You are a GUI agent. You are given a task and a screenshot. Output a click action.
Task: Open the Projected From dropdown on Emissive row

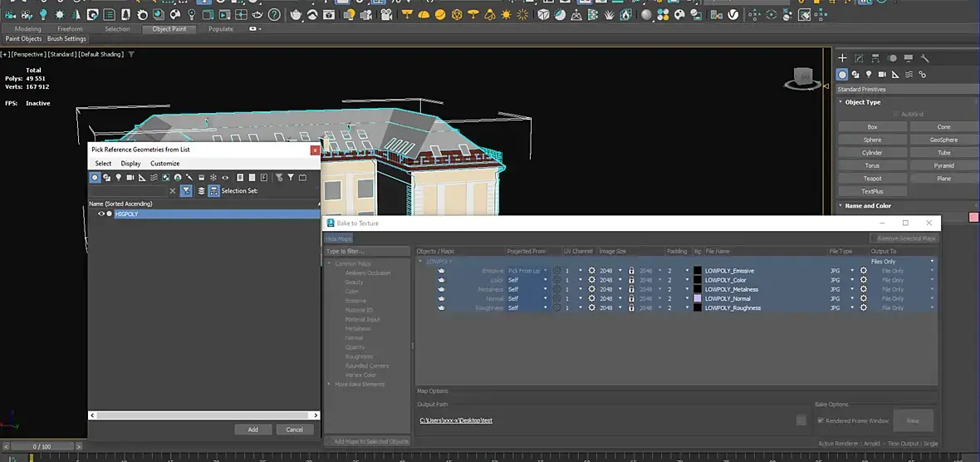coord(546,271)
